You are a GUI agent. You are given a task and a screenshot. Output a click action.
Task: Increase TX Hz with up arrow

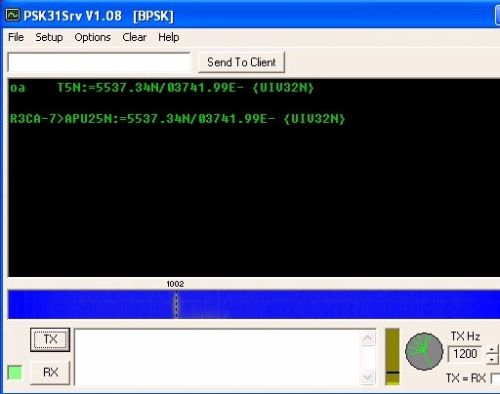492,350
